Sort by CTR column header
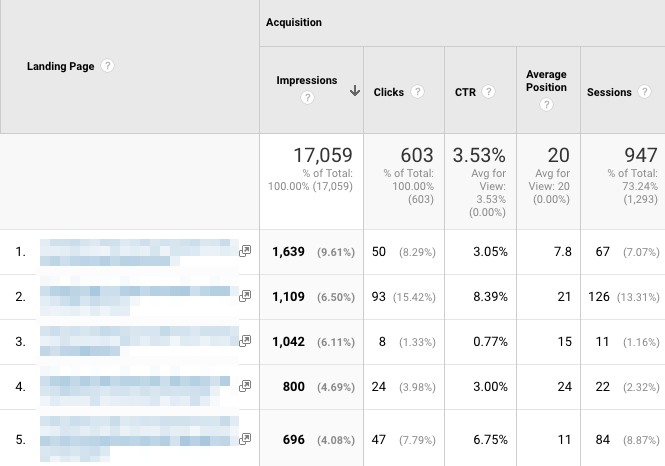Viewport: 665px width, 466px height. click(465, 92)
